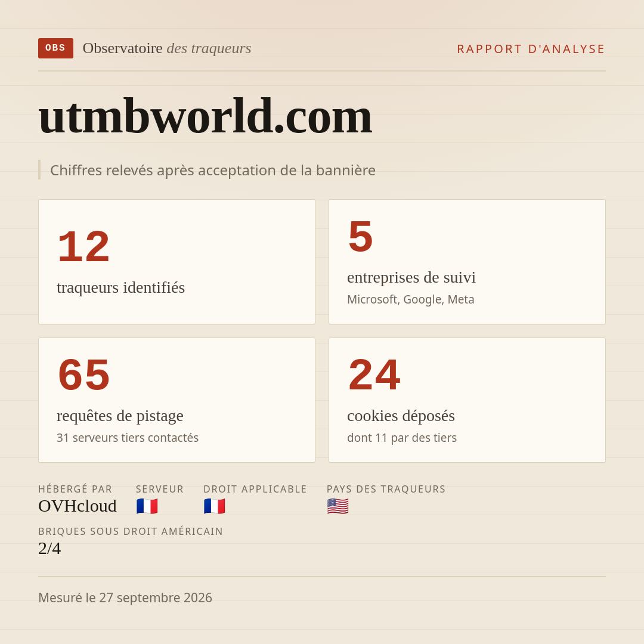644x644 pixels.
Task: Click the French flag under Droit applicable
Action: click(x=215, y=506)
